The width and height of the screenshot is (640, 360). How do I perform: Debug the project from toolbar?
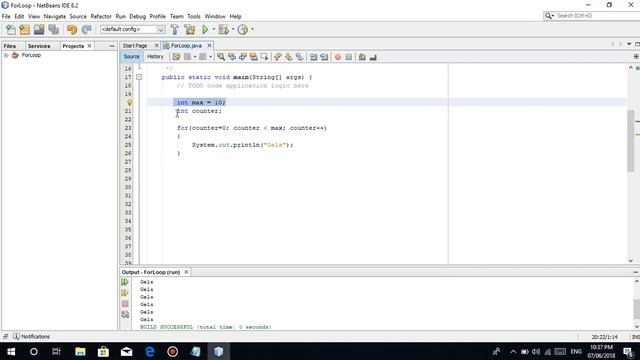click(223, 29)
